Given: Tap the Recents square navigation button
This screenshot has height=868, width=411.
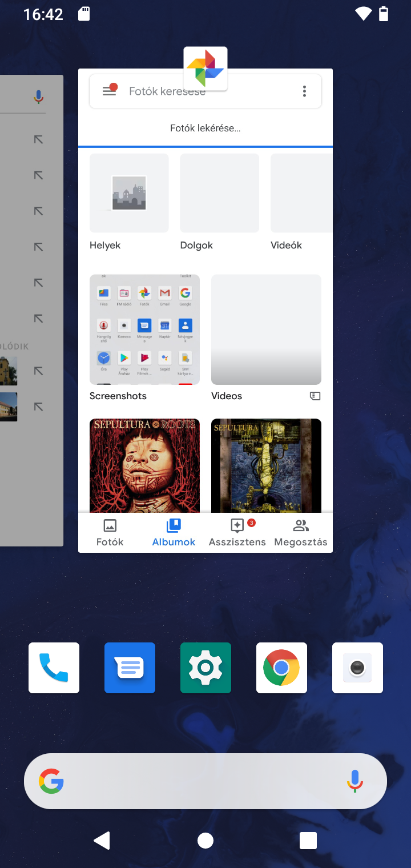Looking at the screenshot, I should [308, 841].
